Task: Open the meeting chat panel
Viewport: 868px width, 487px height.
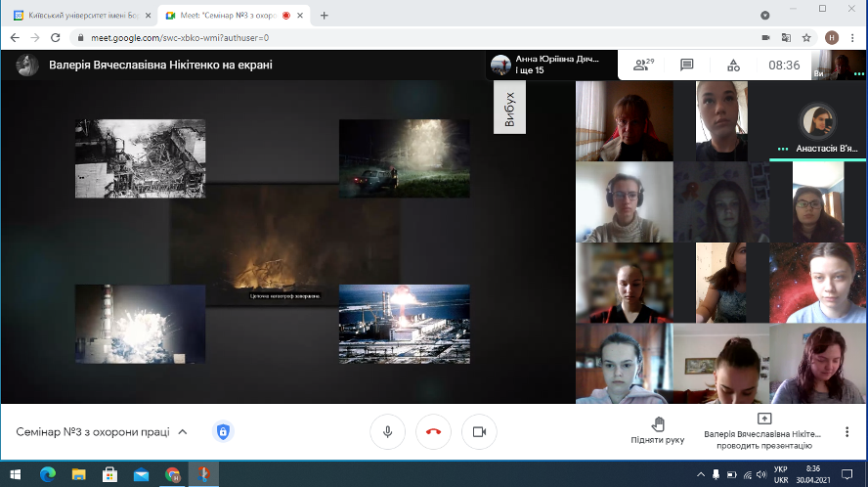Action: coord(687,65)
